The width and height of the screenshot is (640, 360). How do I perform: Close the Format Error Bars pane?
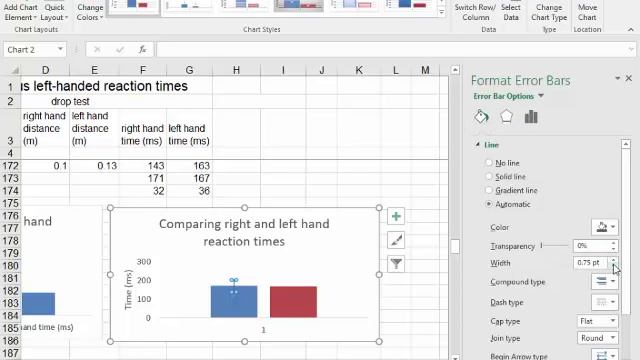pos(629,78)
